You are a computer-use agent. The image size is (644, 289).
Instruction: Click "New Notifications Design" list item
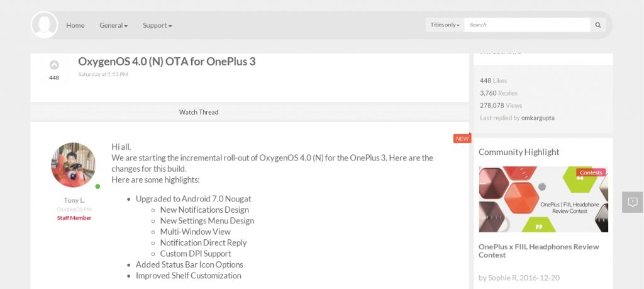point(204,210)
